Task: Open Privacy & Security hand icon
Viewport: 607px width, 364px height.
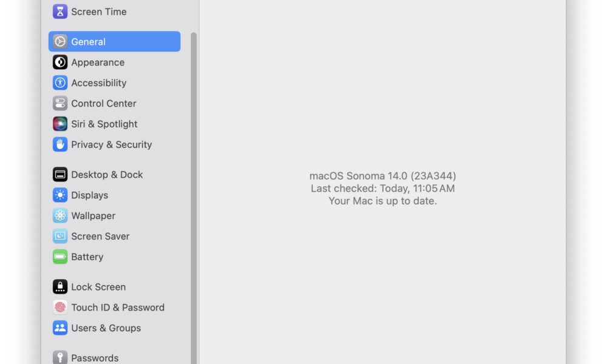Action: [60, 144]
